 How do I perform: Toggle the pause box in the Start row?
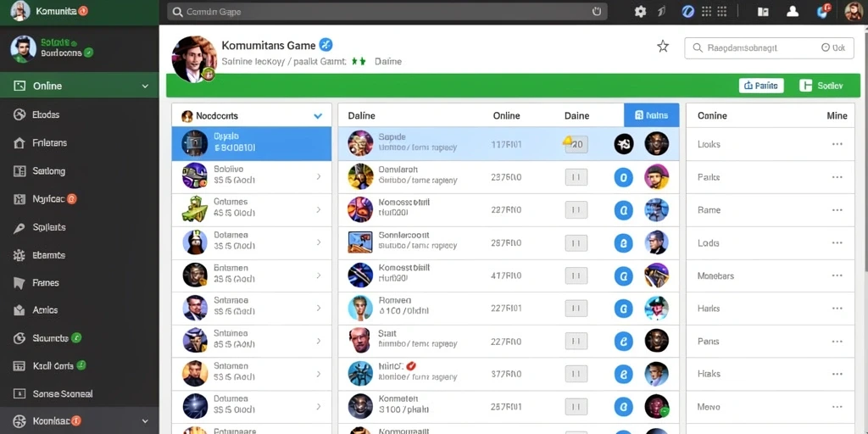[576, 341]
